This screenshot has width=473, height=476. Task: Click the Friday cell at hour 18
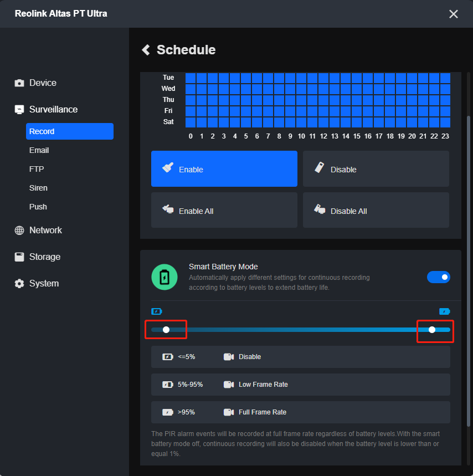(390, 111)
